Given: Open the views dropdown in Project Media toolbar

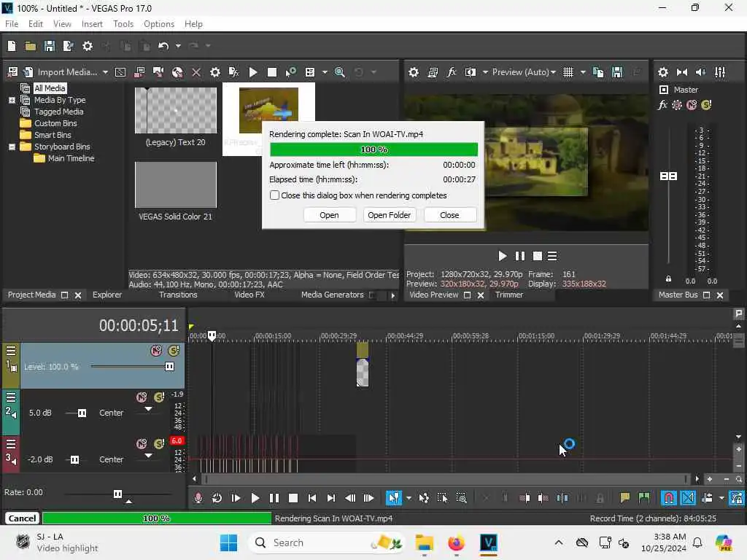Looking at the screenshot, I should (325, 72).
